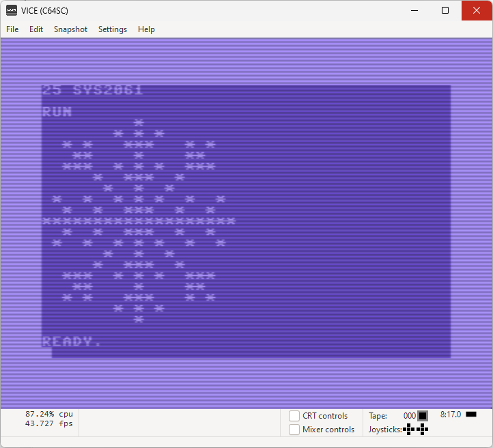
Task: Click the VICE application icon in title bar
Action: pyautogui.click(x=12, y=10)
